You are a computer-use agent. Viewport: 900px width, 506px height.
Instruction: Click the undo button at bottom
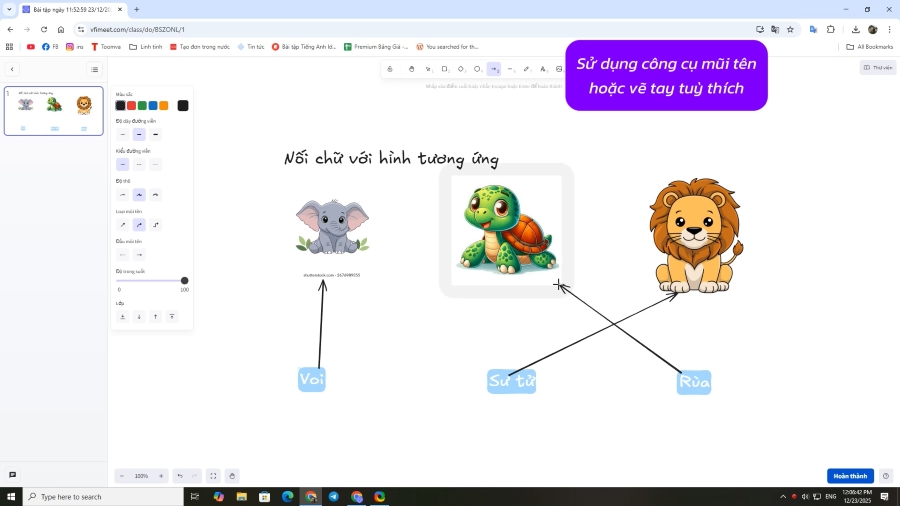179,476
